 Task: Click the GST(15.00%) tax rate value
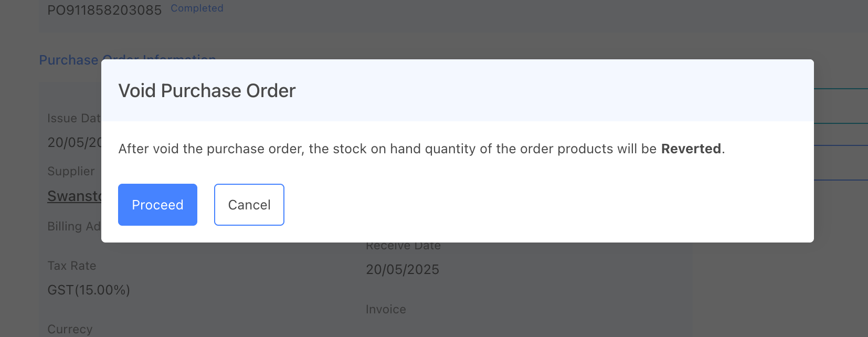point(89,290)
